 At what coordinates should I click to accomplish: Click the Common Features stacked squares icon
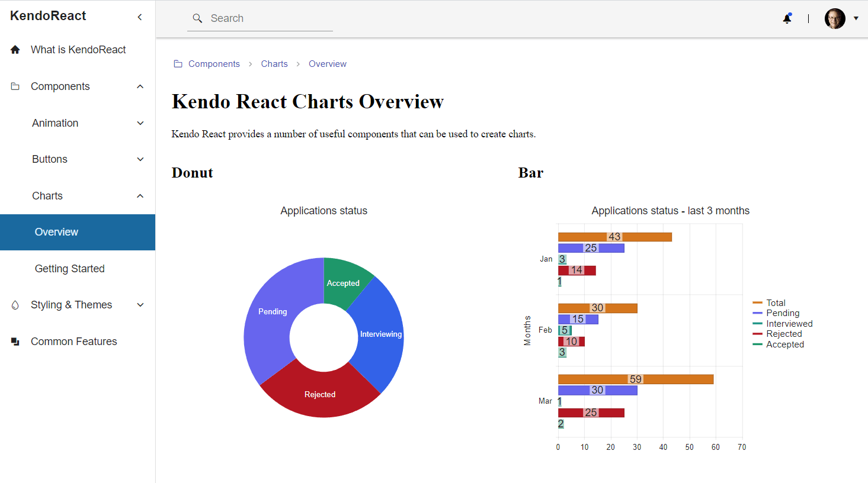[x=15, y=342]
